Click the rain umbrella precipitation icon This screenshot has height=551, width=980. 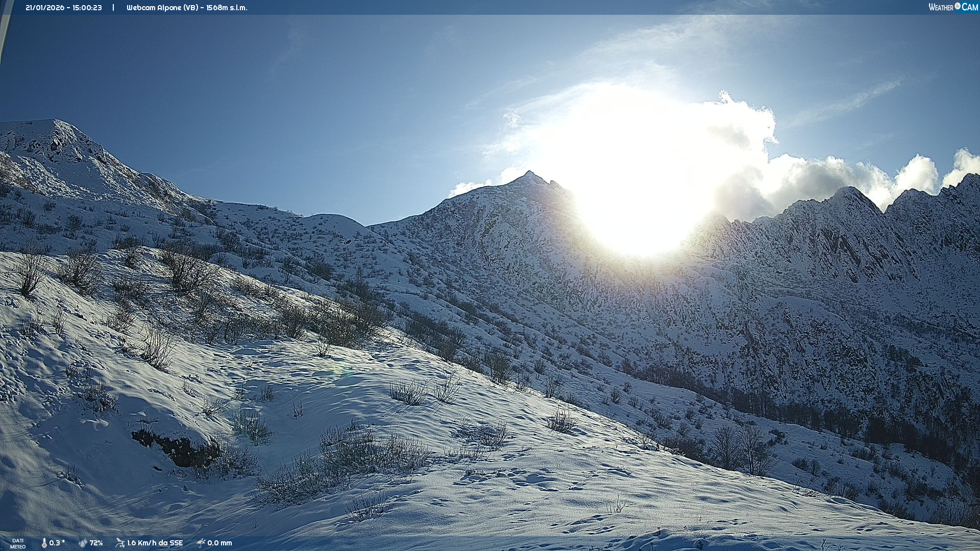click(201, 543)
